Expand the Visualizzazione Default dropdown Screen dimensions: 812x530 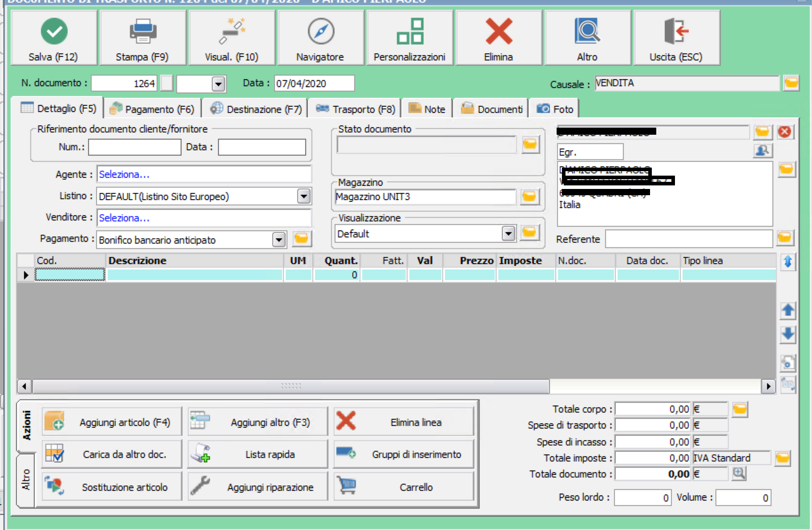point(508,233)
